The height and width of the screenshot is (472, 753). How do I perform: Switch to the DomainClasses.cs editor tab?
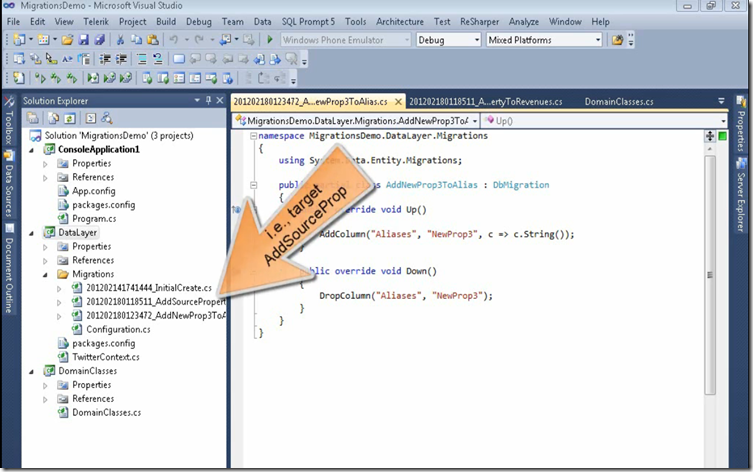(619, 101)
